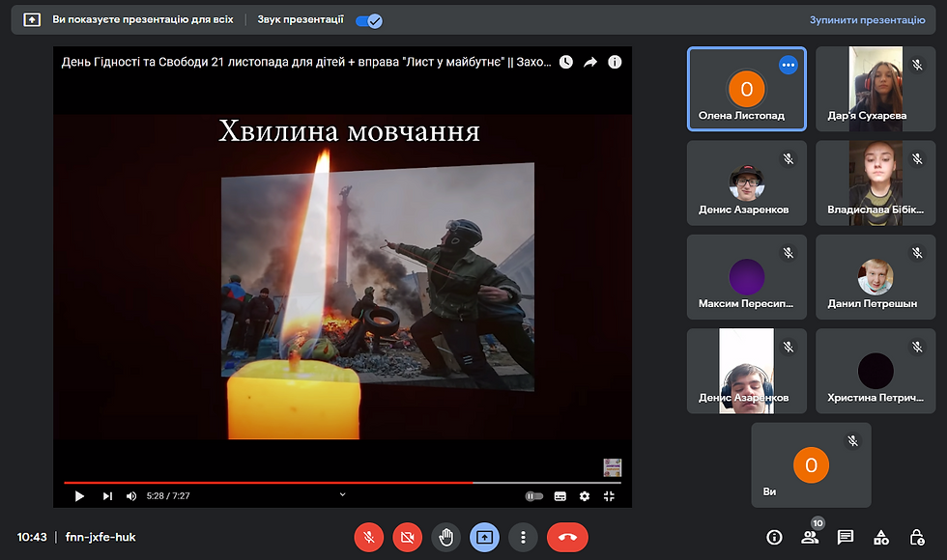The height and width of the screenshot is (560, 947).
Task: Click muted mic icon on Дар'я Сухарєва tile
Action: (917, 66)
